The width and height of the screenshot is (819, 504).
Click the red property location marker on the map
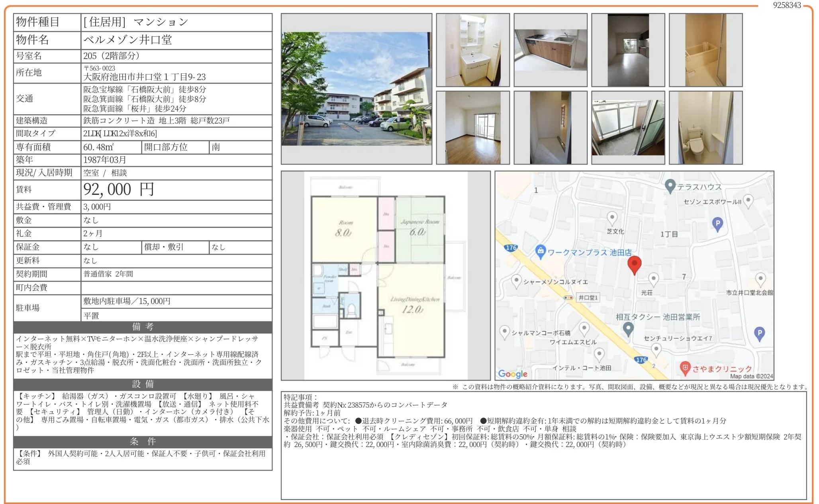point(635,264)
